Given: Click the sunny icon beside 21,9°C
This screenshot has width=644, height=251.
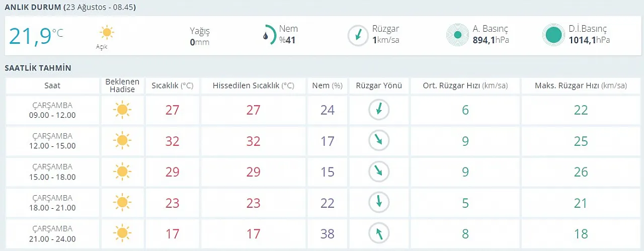Looking at the screenshot, I should tap(106, 33).
